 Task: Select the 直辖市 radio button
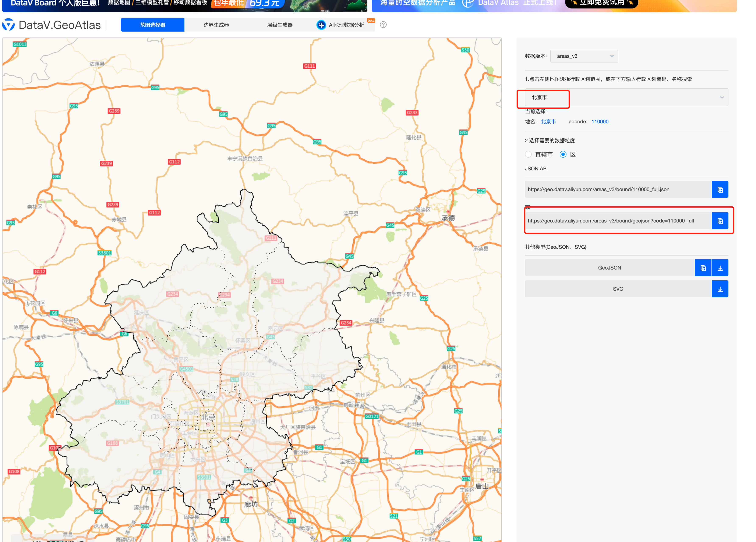pos(528,154)
